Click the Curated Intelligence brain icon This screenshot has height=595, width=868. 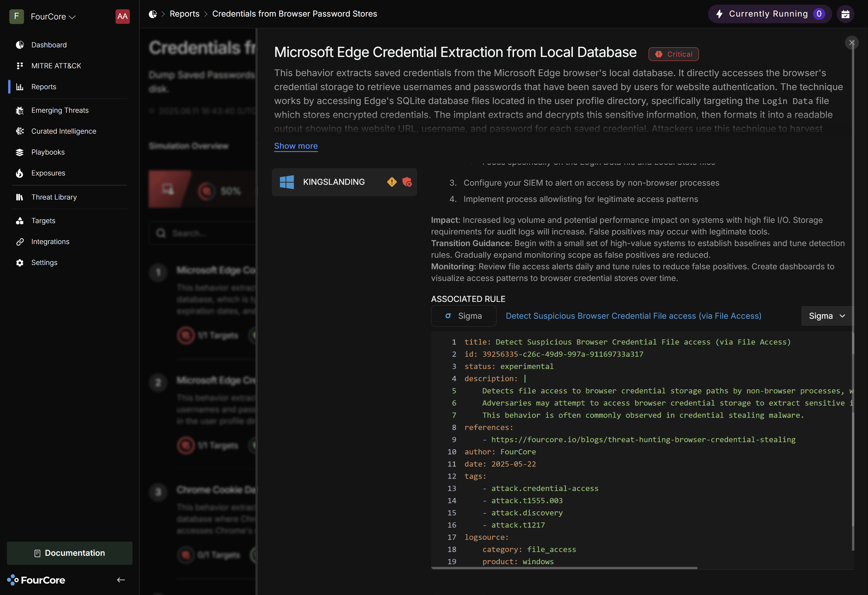coord(20,131)
